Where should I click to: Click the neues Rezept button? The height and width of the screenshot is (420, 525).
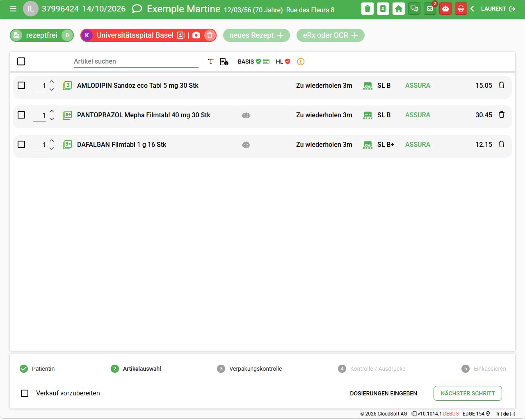pyautogui.click(x=256, y=35)
